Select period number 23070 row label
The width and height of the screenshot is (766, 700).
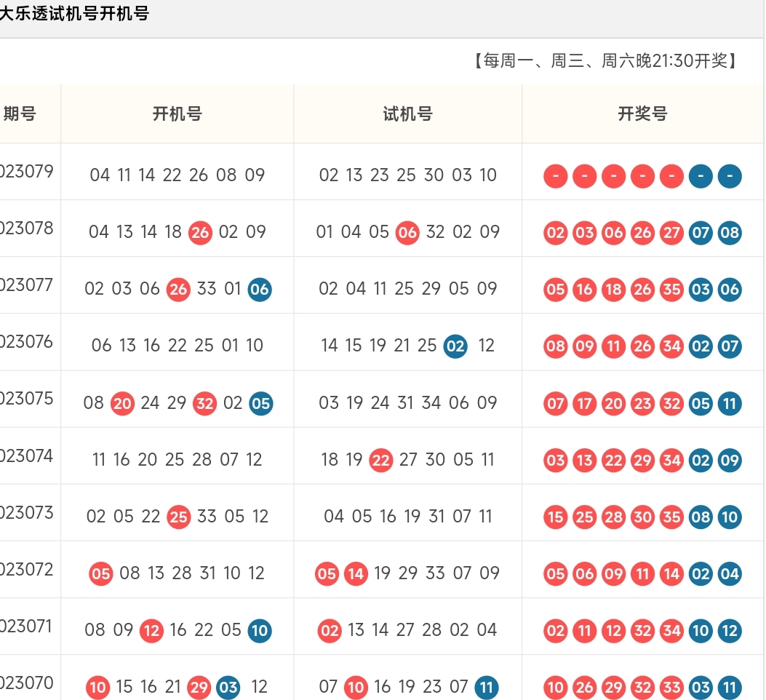26,683
